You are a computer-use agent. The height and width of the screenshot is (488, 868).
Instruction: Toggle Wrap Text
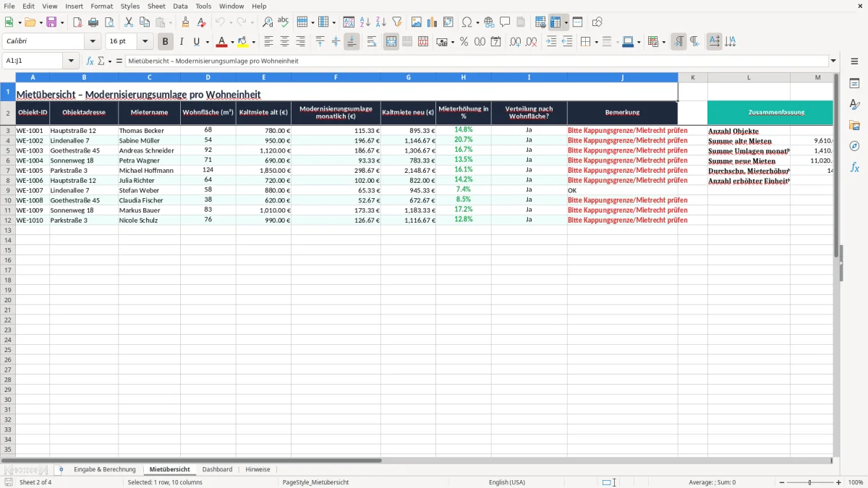tap(372, 42)
